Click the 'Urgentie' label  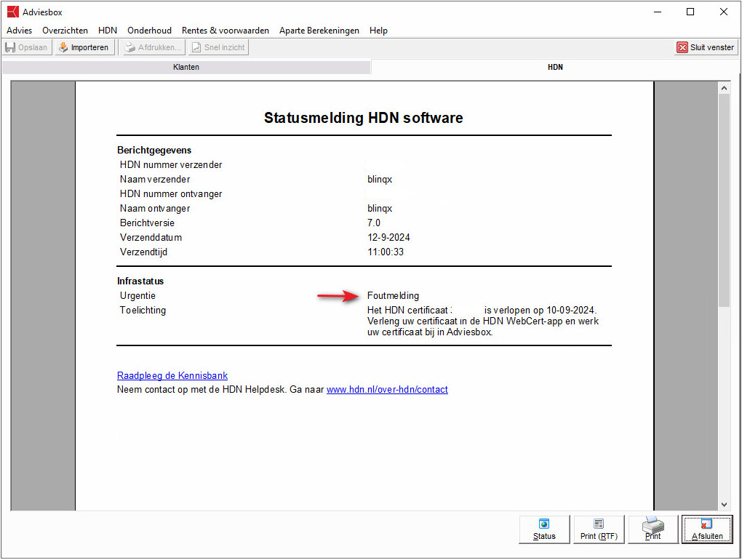(x=137, y=295)
